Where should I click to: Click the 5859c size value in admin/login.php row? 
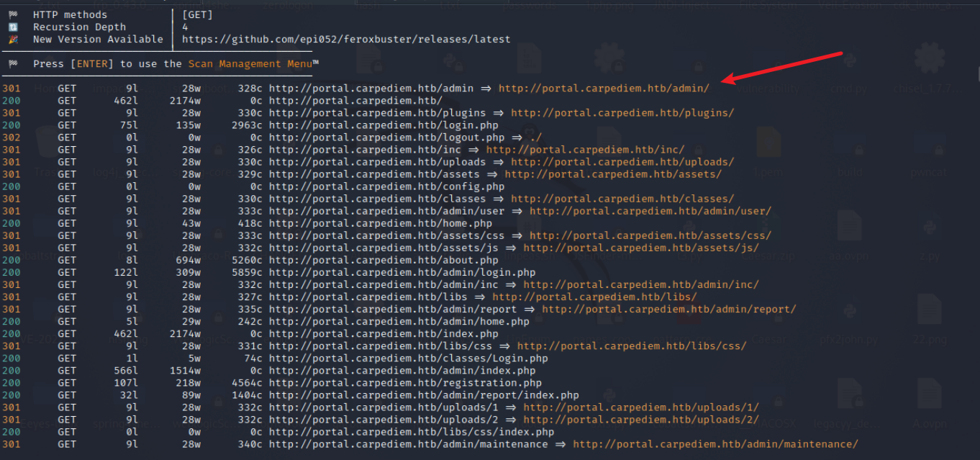(247, 271)
